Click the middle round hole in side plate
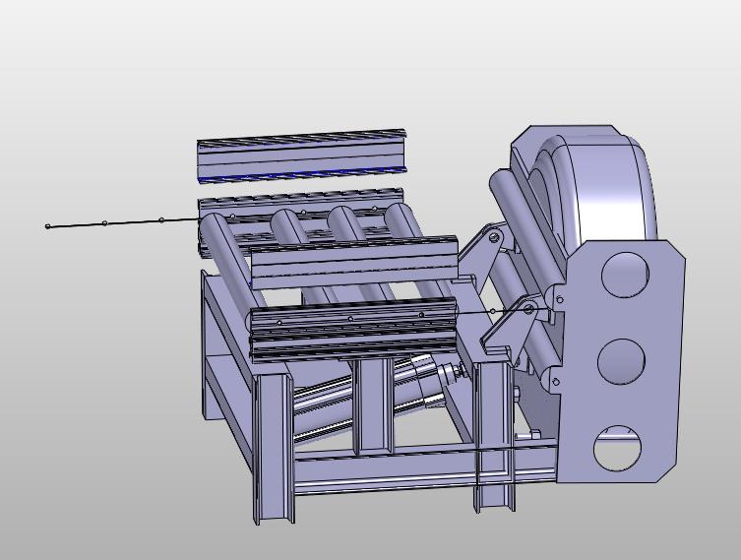This screenshot has height=560, width=741. point(622,361)
